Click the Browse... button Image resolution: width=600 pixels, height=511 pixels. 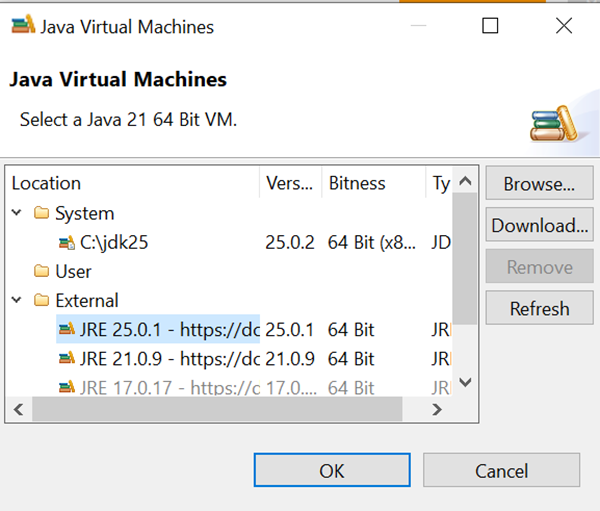coord(540,183)
